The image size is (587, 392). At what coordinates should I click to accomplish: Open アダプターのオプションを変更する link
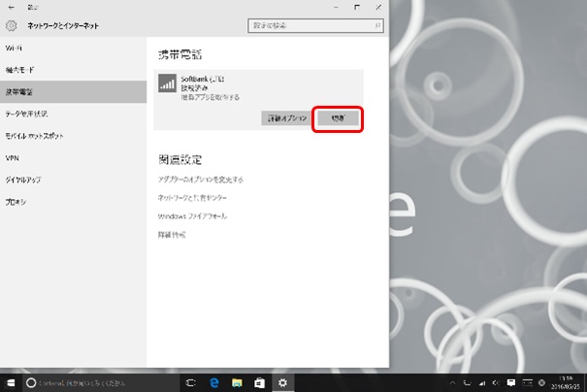(x=200, y=180)
